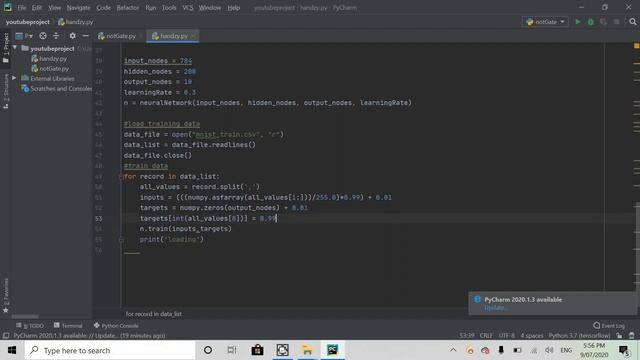Open File Explorer taskbar icon
640x360 pixels.
point(307,350)
